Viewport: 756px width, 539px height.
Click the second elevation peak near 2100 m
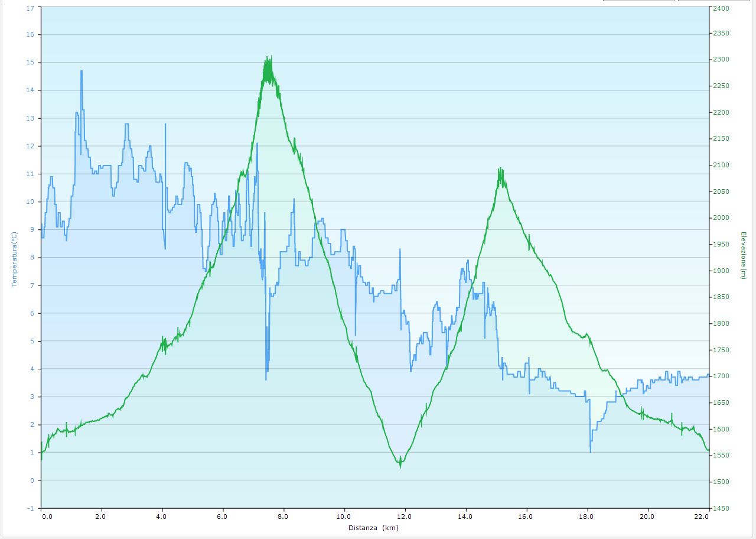[x=500, y=170]
